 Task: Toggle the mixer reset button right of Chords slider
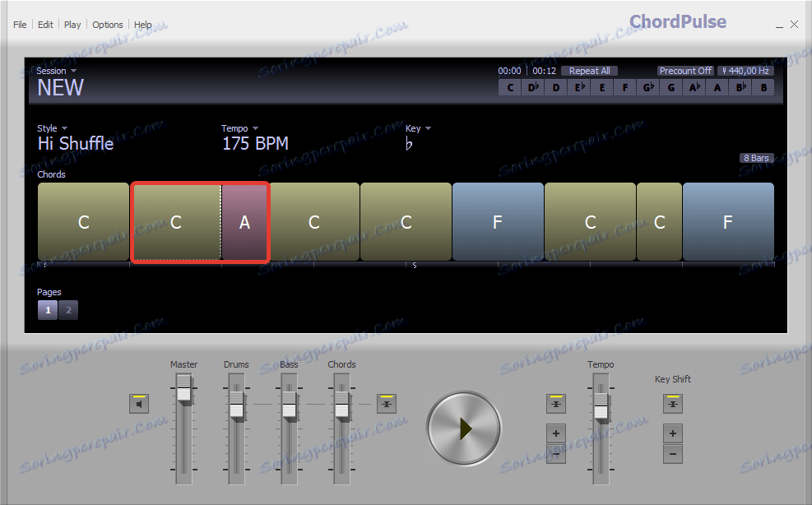click(387, 404)
